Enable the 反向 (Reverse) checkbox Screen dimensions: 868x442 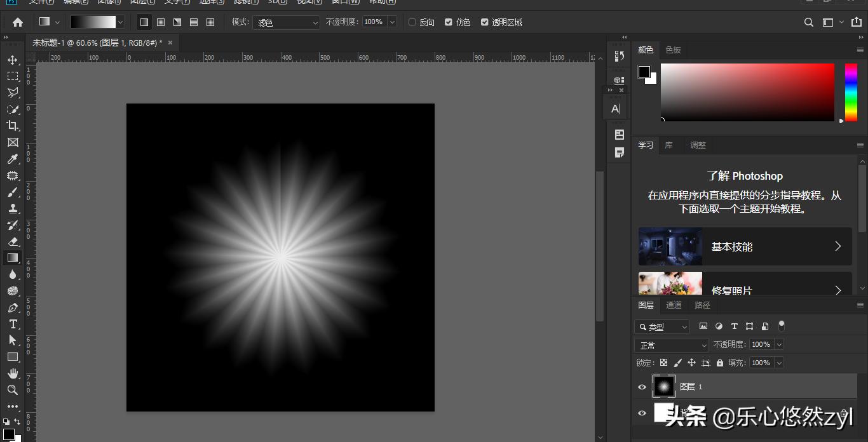click(x=412, y=22)
